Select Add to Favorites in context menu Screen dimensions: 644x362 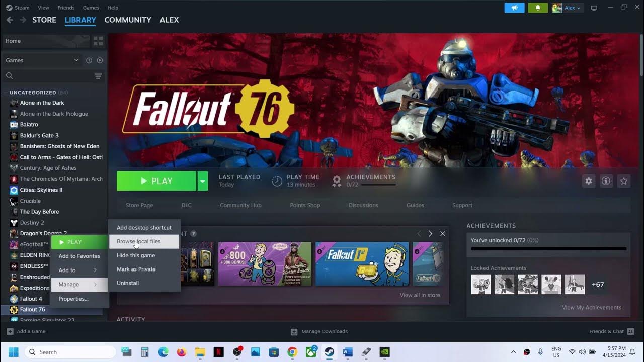pos(79,256)
